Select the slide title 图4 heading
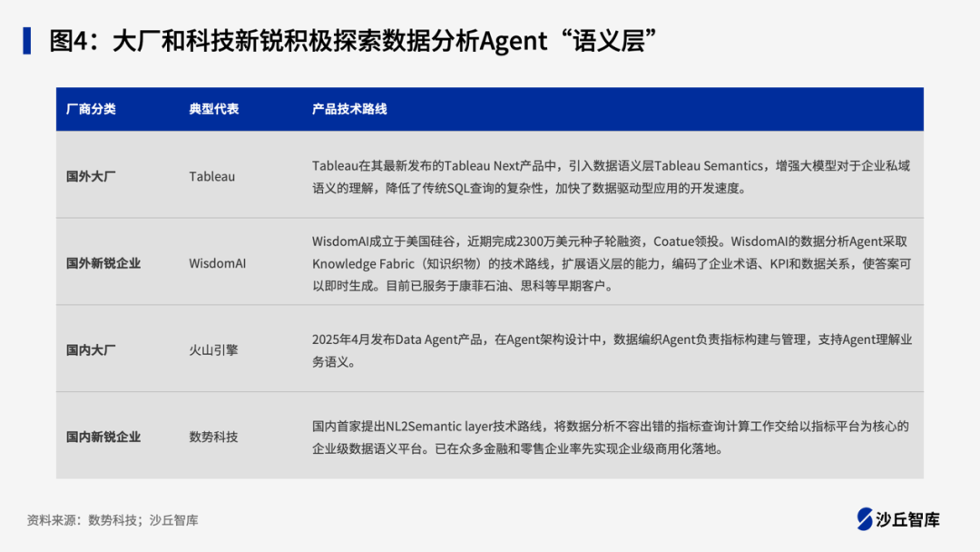 click(x=352, y=41)
